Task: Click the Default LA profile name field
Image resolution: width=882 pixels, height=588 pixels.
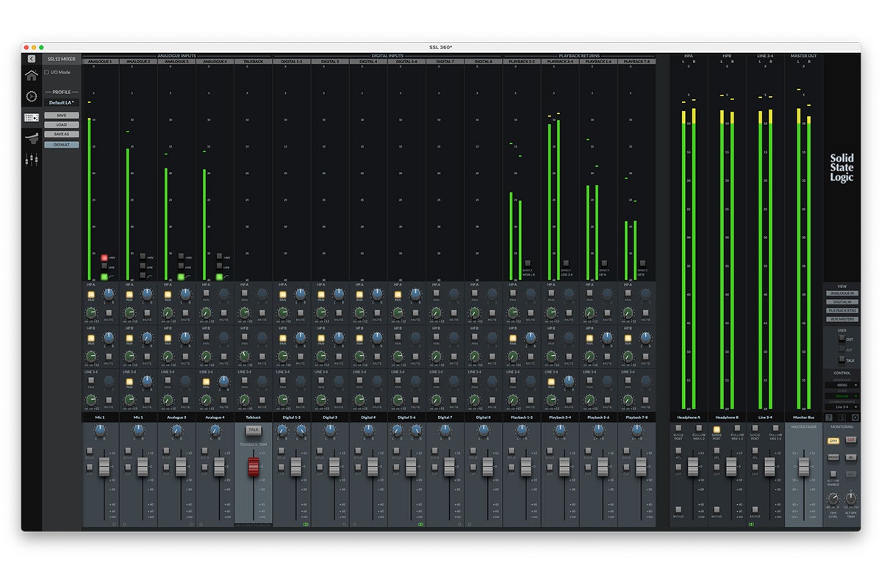Action: [62, 102]
